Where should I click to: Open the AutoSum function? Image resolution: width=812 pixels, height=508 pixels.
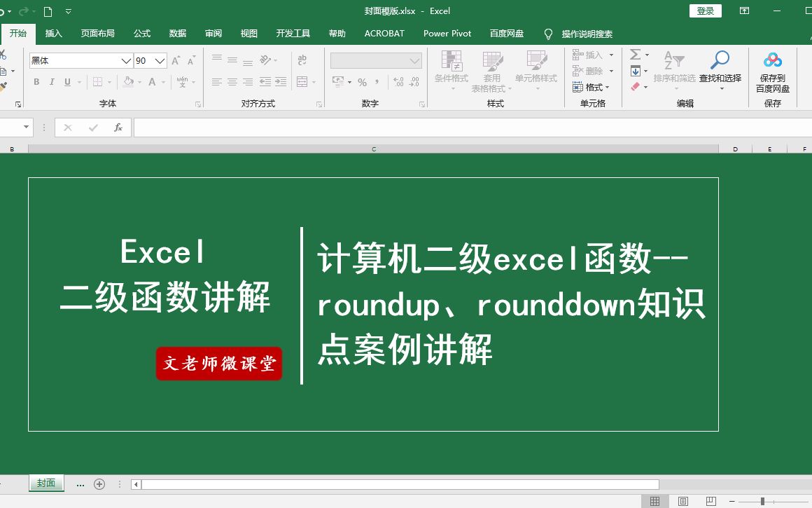pos(636,54)
